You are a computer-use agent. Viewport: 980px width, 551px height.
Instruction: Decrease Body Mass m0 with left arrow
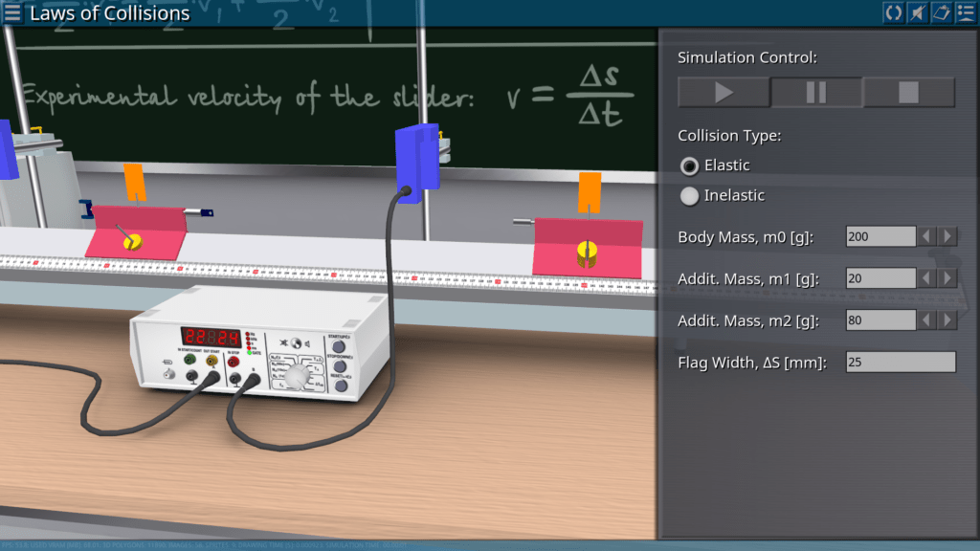point(926,236)
